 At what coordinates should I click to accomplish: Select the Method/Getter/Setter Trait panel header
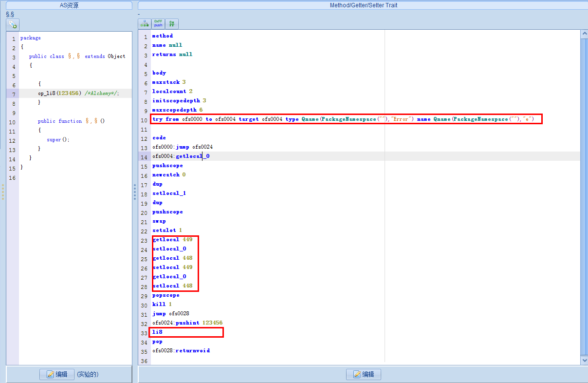coord(362,5)
